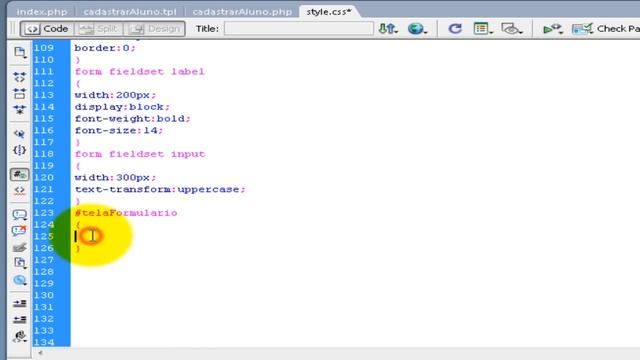Open the File Management dropdown icon

(387, 29)
